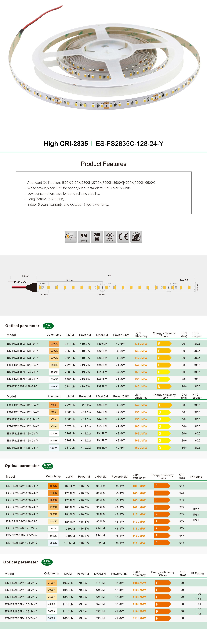Image resolution: width=207 pixels, height=644 pixels.
Task: Click the 5M per roll badge
Action: point(84,237)
